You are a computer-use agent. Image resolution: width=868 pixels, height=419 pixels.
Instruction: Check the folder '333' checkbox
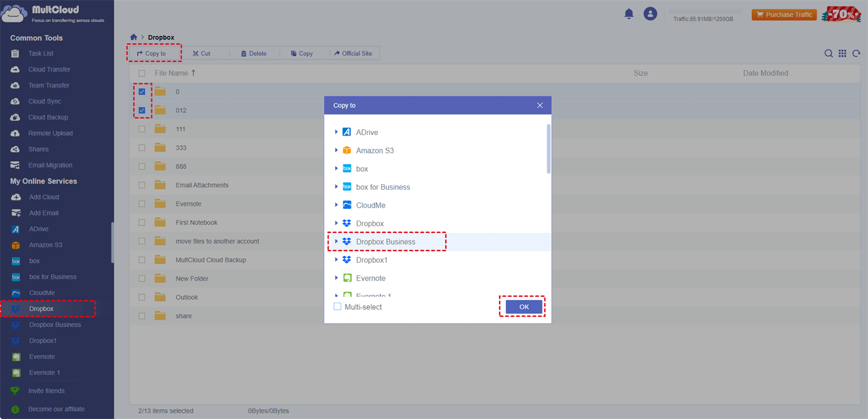click(x=142, y=148)
